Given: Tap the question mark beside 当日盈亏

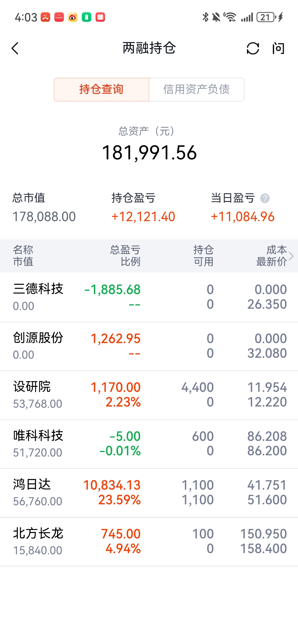Looking at the screenshot, I should (265, 198).
